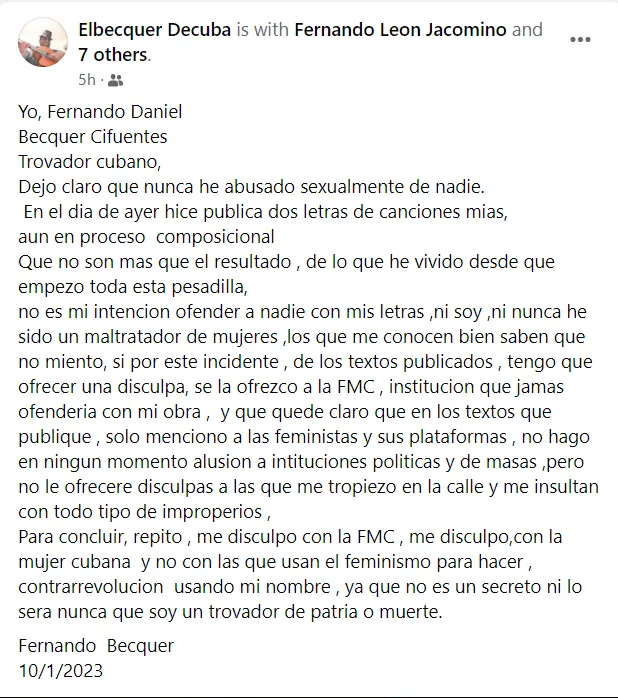This screenshot has height=698, width=618.
Task: Click the "con todo tipo de improperios" line
Action: pos(144,512)
